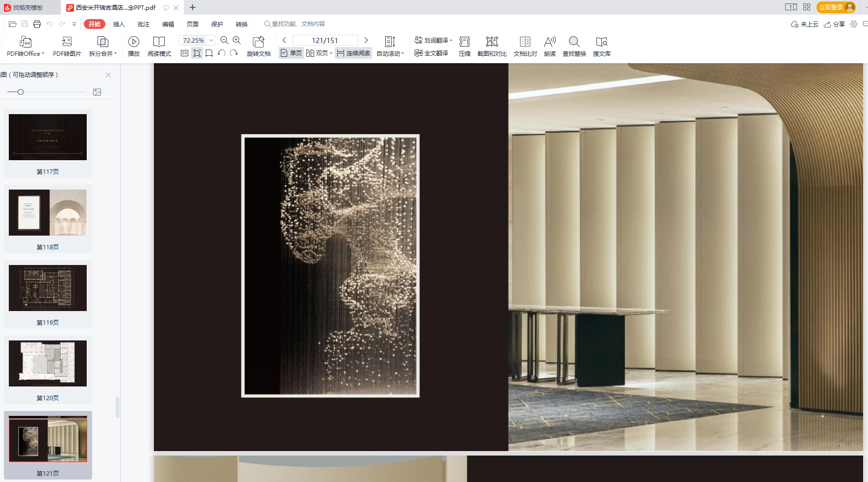The width and height of the screenshot is (868, 482).
Task: Select thumbnail 第120页
Action: click(x=48, y=369)
